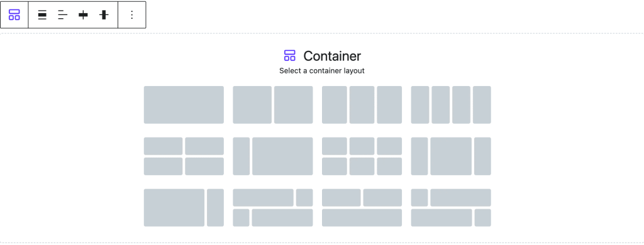Choose the two equal columns layout
Image resolution: width=644 pixels, height=245 pixels.
273,105
